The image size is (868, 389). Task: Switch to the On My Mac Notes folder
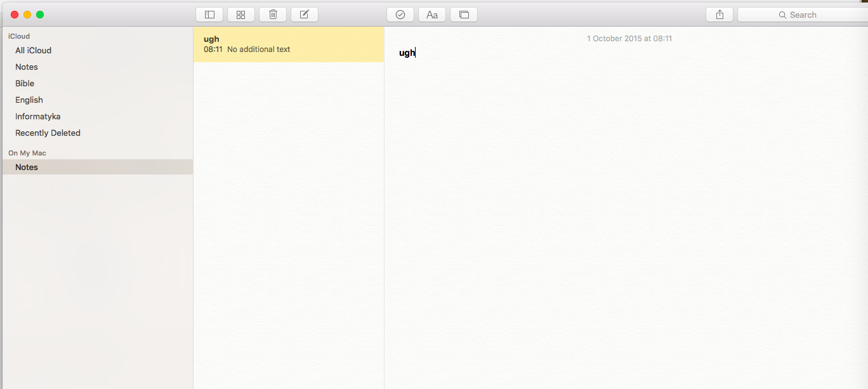point(26,167)
